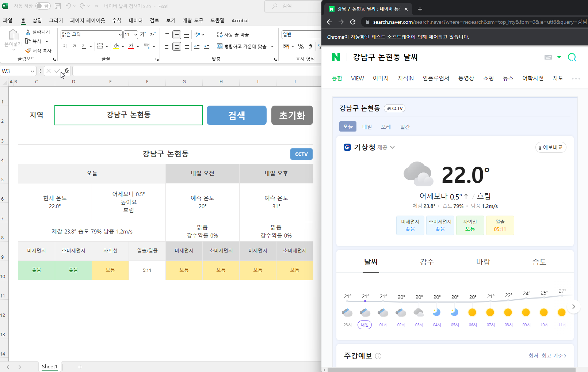Decrease font size with the smaller 가 icon
The height and width of the screenshot is (372, 588).
pyautogui.click(x=153, y=34)
